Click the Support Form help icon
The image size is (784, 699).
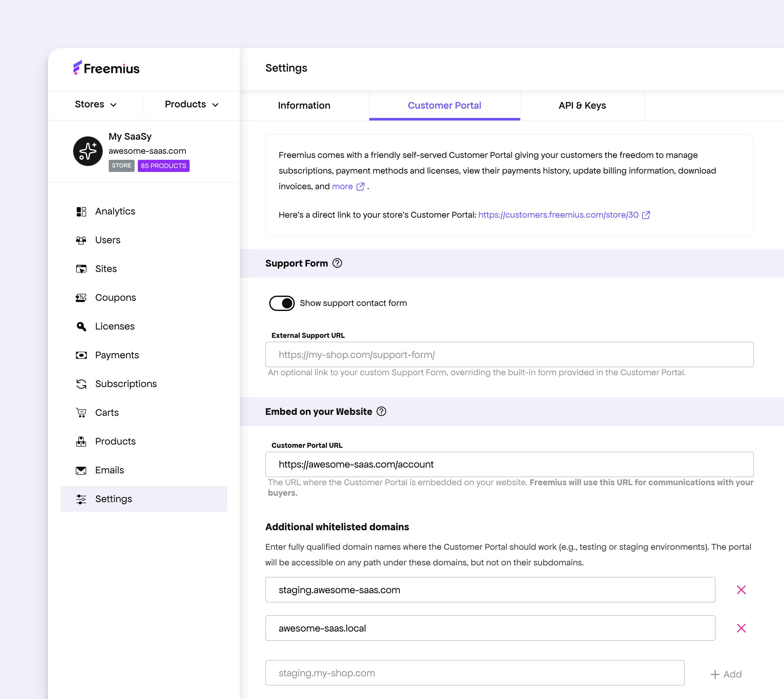tap(337, 263)
